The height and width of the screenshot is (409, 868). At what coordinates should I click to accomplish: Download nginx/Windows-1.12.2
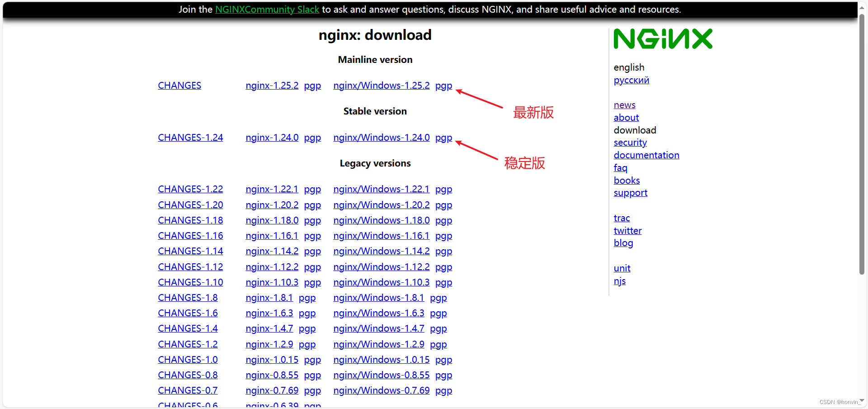[x=382, y=267]
